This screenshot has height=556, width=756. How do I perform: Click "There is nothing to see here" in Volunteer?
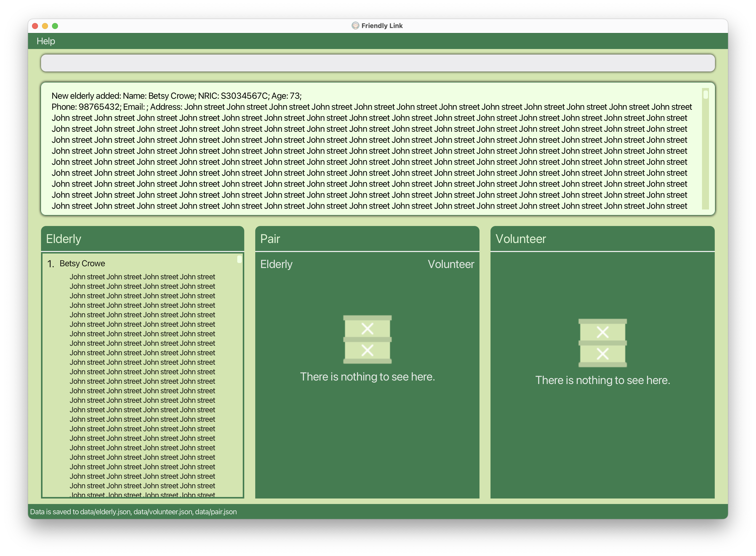click(602, 380)
